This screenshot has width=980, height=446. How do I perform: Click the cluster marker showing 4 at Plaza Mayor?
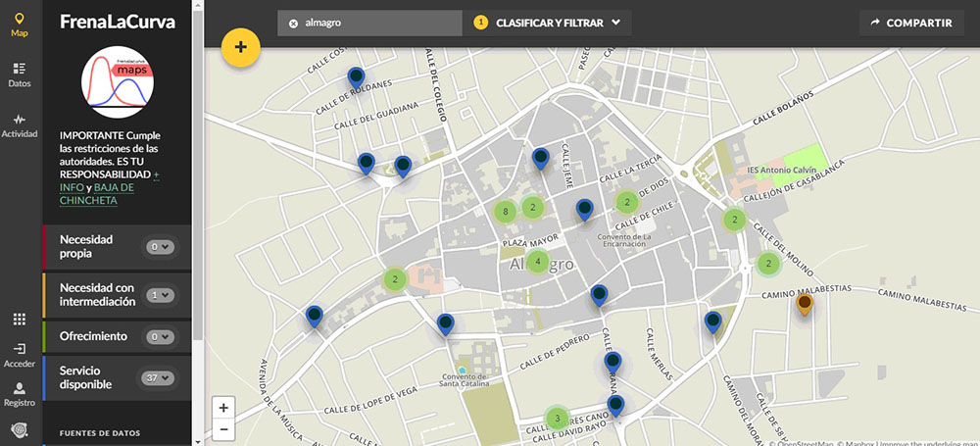click(x=537, y=261)
